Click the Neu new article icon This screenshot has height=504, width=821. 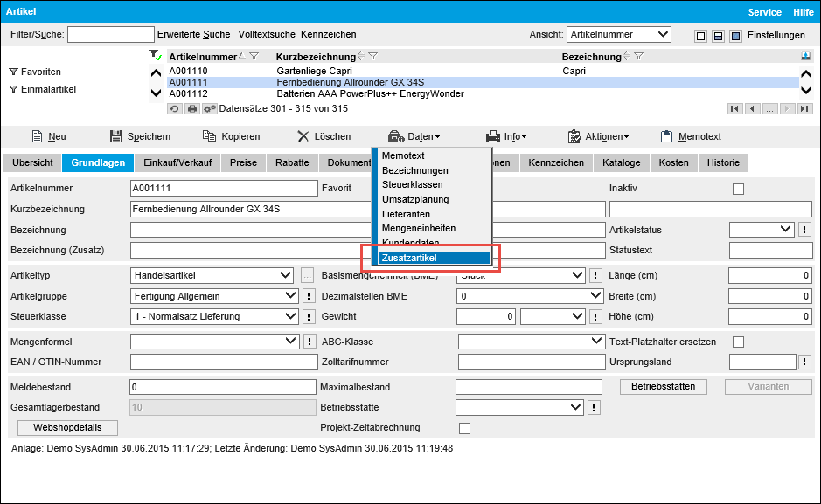click(38, 136)
